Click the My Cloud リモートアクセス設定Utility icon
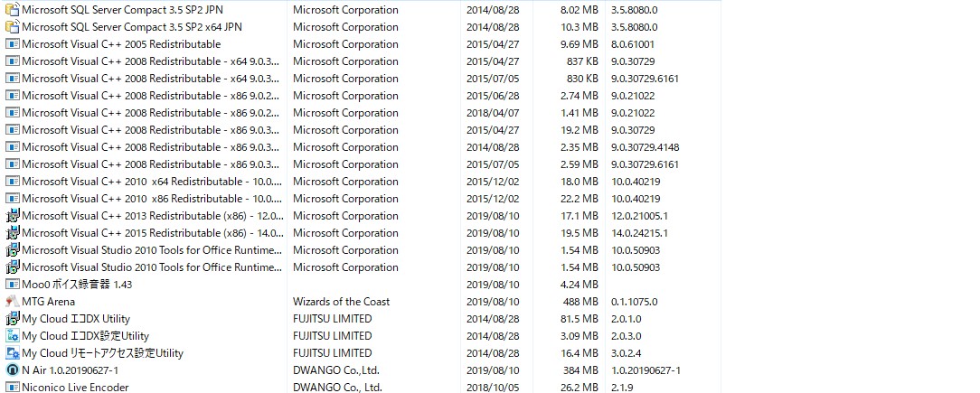 pos(13,353)
